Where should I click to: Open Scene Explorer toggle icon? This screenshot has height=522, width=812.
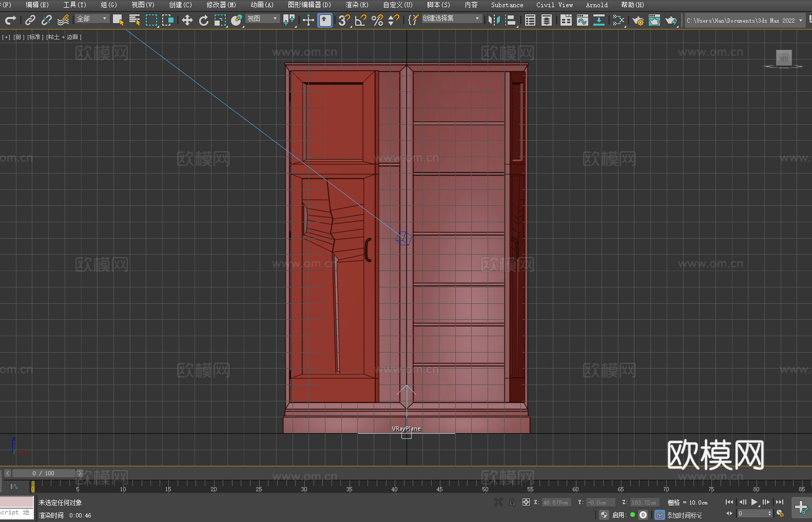(530, 20)
